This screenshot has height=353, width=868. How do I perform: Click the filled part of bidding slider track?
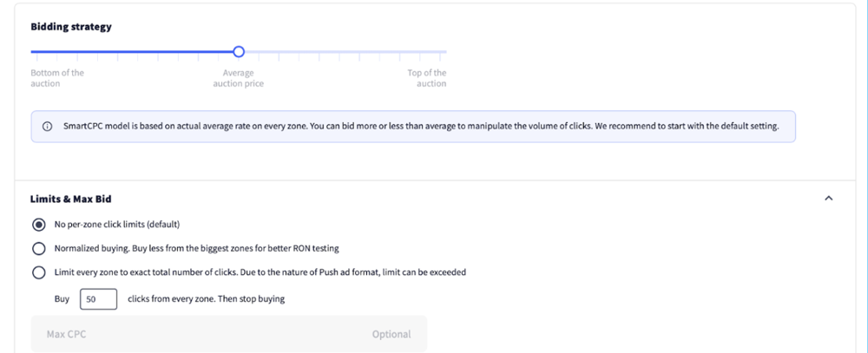[130, 52]
